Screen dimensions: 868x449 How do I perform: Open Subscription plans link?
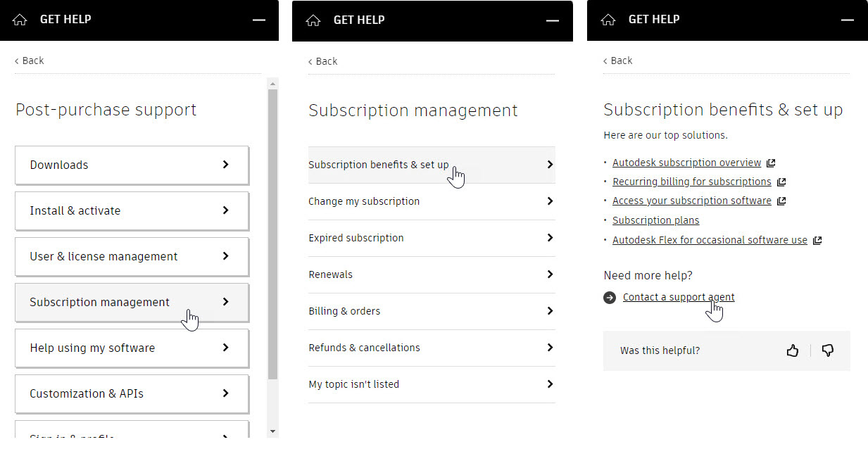(x=656, y=220)
